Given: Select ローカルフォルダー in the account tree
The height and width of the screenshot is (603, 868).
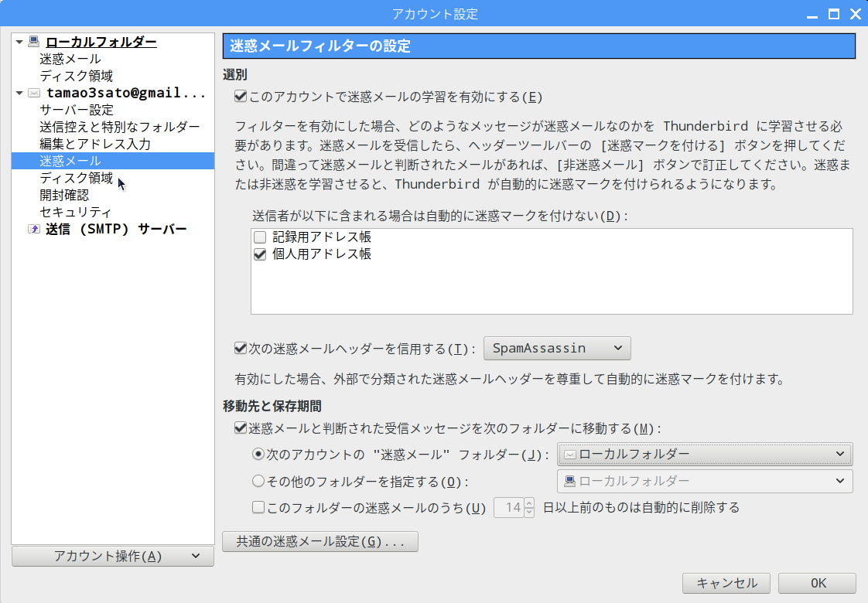Looking at the screenshot, I should [x=101, y=42].
